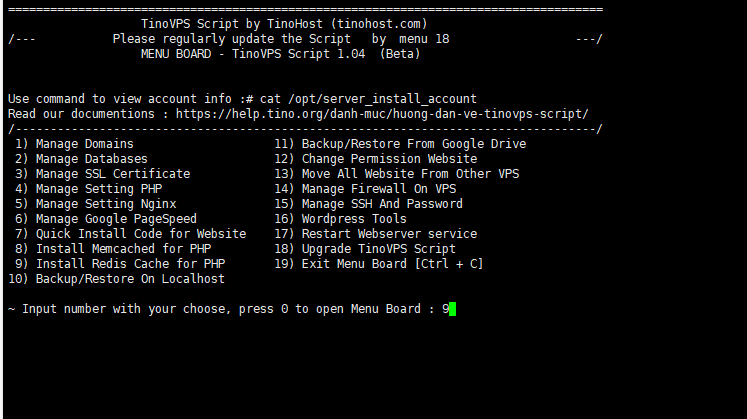Click Manage SSL Certificate entry
This screenshot has width=747, height=419.
[x=102, y=174]
